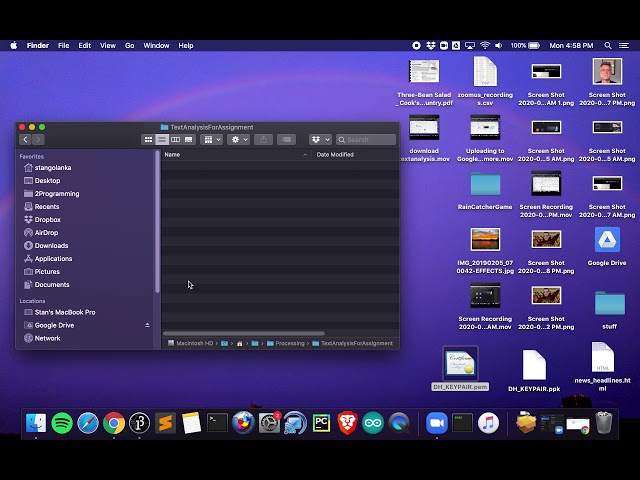The height and width of the screenshot is (480, 640).
Task: Open Terminal from the Dock
Action: click(217, 423)
